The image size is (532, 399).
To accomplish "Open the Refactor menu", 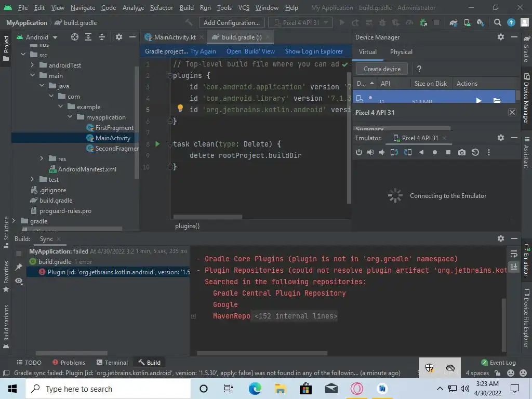I will click(x=162, y=7).
